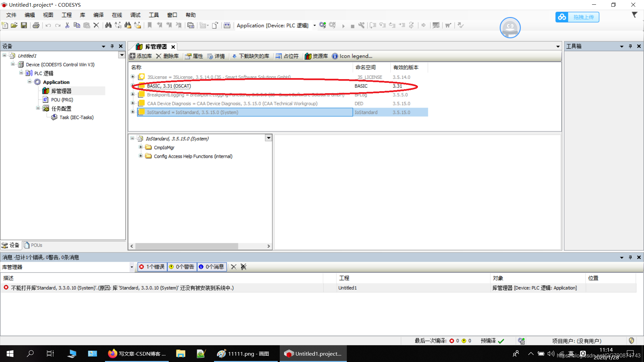Collapse the Application tree node

click(30, 82)
